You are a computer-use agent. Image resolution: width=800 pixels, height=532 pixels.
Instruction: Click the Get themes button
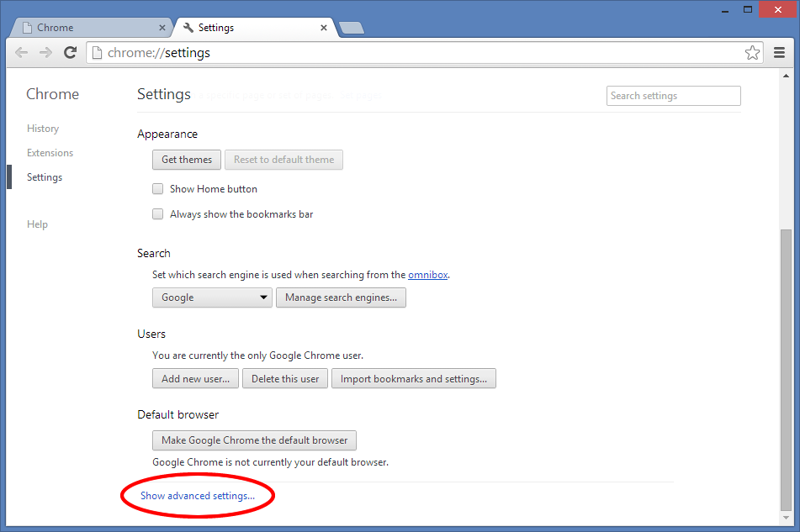coord(186,160)
